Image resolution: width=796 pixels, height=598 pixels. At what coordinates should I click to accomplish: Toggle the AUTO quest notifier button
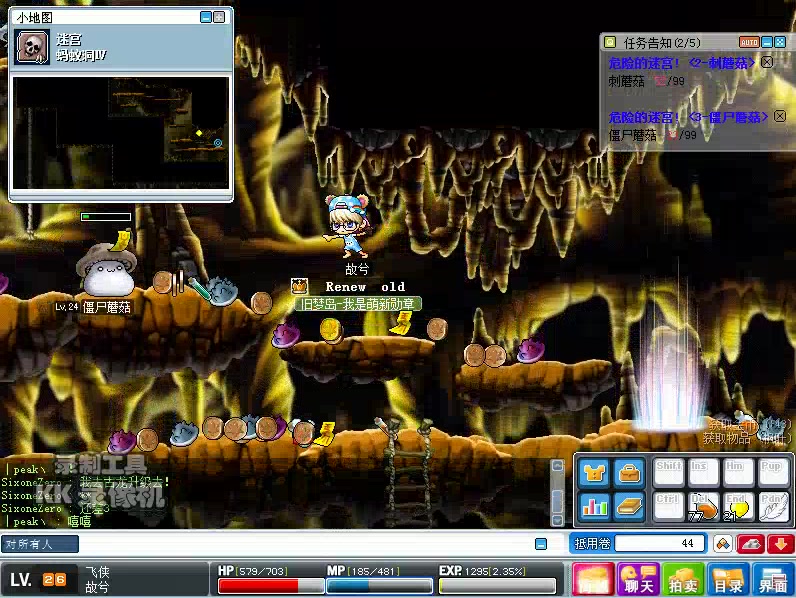coord(749,42)
